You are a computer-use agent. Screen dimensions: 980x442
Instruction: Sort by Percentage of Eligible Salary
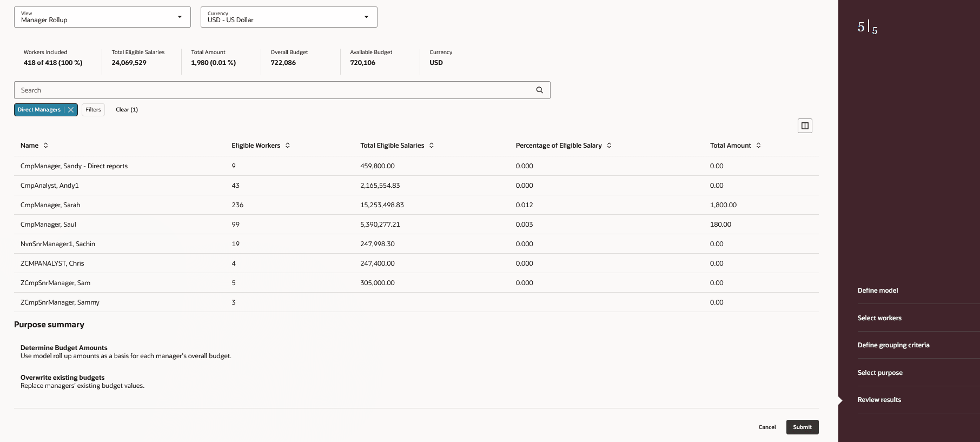pyautogui.click(x=609, y=146)
